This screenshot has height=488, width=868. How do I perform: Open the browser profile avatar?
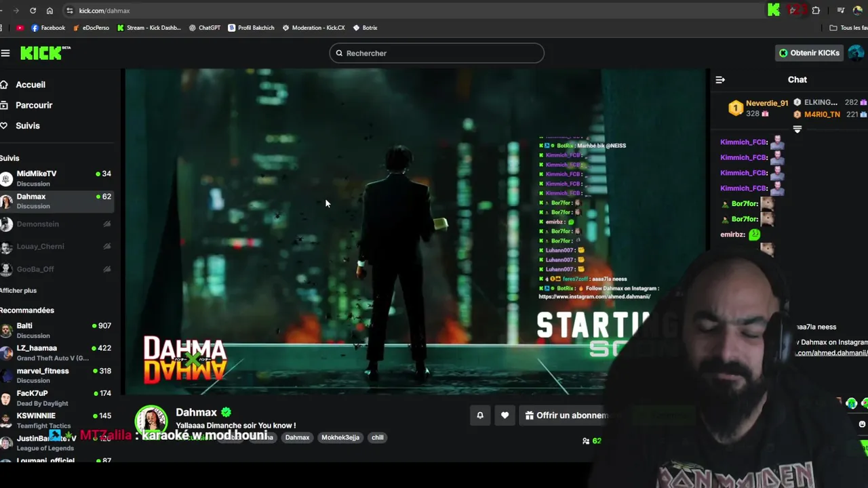tap(858, 10)
